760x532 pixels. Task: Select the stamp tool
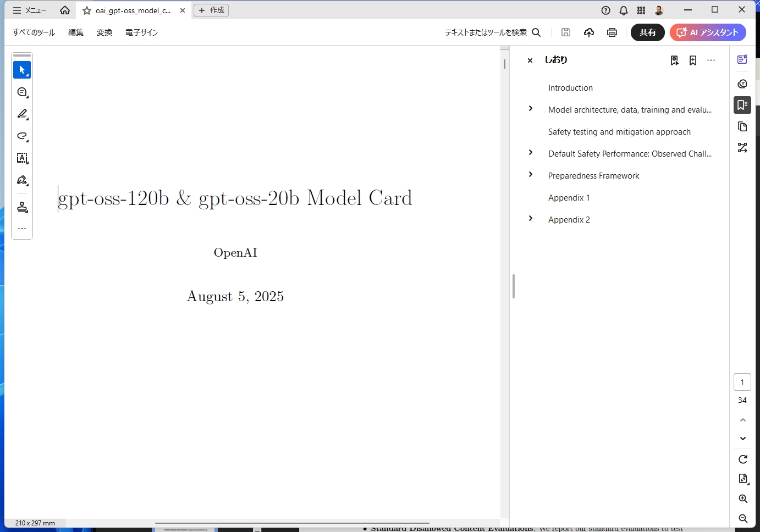(x=22, y=207)
